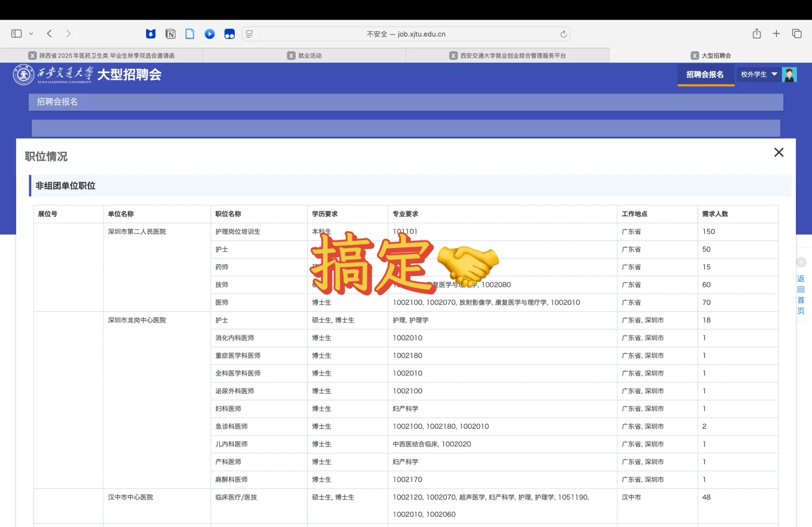The width and height of the screenshot is (812, 527).
Task: Click the 招聘会报名 breadcrumb bar text
Action: click(x=58, y=102)
